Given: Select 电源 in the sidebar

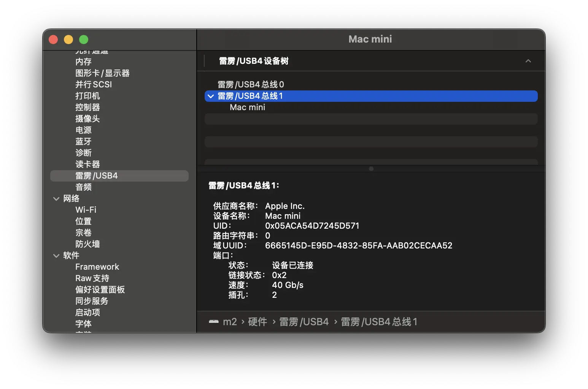Looking at the screenshot, I should (x=83, y=130).
